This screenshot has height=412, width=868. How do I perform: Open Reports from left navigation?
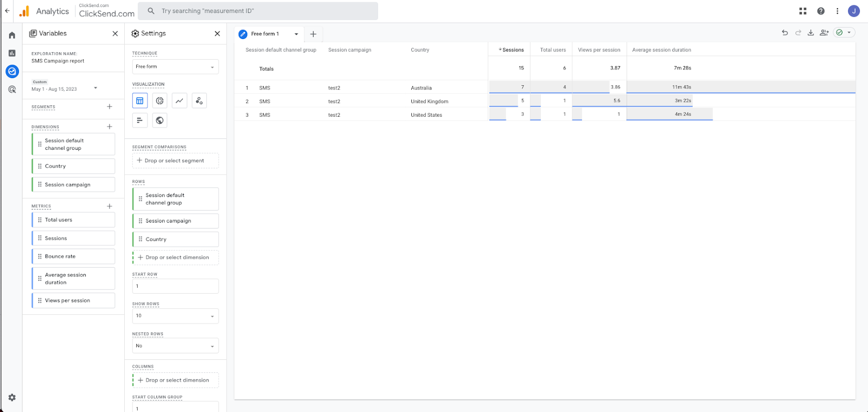coord(12,53)
